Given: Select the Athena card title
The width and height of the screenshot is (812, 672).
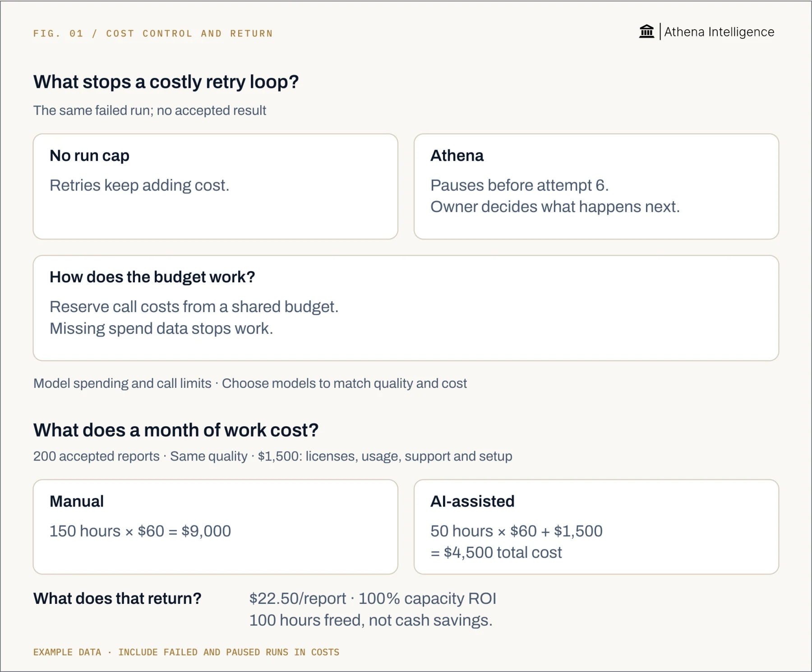Looking at the screenshot, I should click(x=457, y=156).
